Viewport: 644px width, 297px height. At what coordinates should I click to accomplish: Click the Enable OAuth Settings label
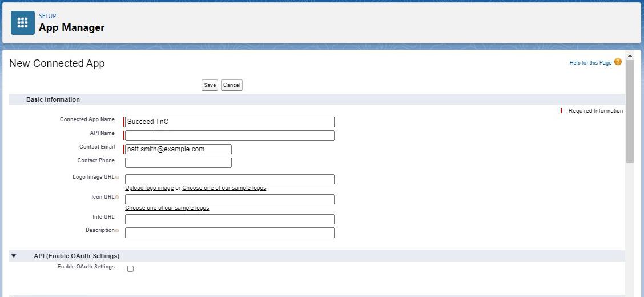tap(86, 267)
